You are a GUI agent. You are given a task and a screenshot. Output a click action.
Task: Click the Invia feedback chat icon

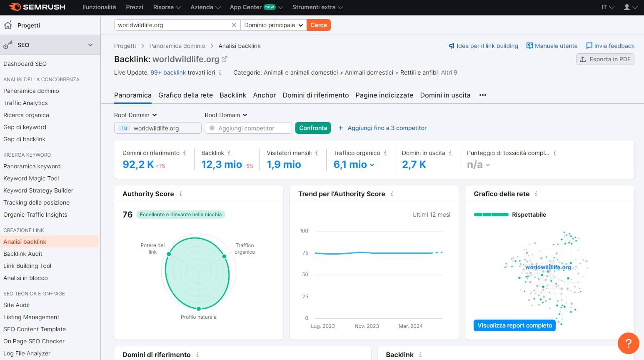pyautogui.click(x=589, y=46)
